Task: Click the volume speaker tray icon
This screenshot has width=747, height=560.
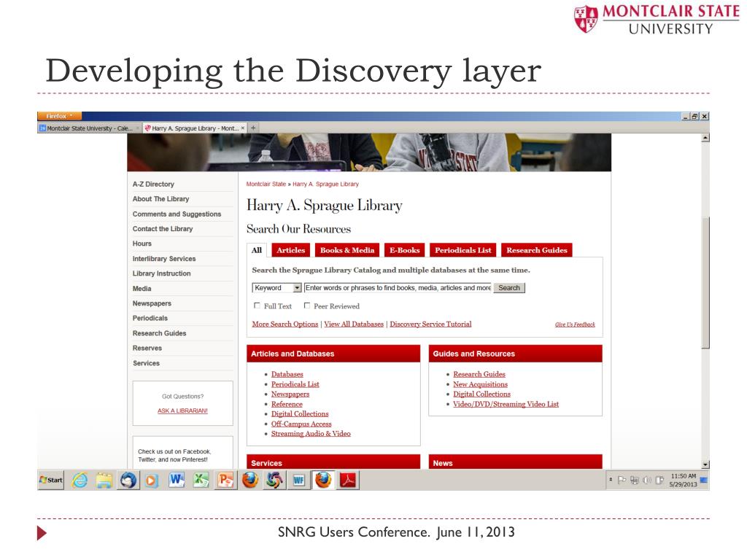Action: coord(647,480)
